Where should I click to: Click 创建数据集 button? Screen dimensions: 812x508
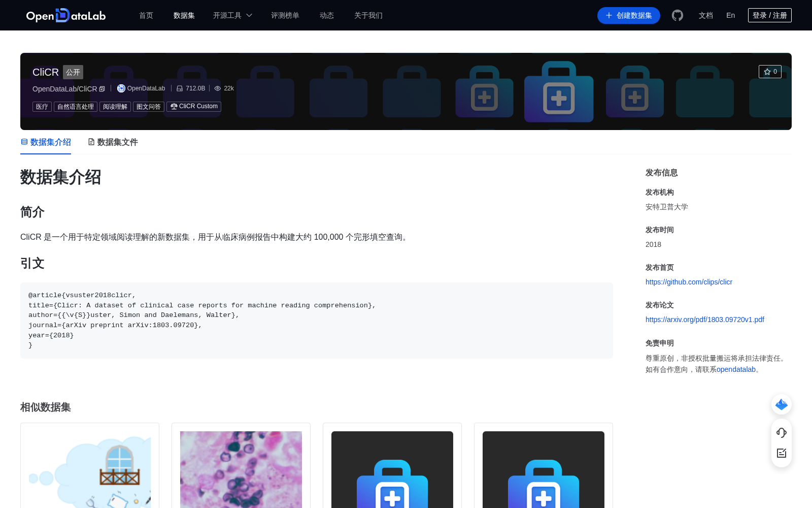629,15
